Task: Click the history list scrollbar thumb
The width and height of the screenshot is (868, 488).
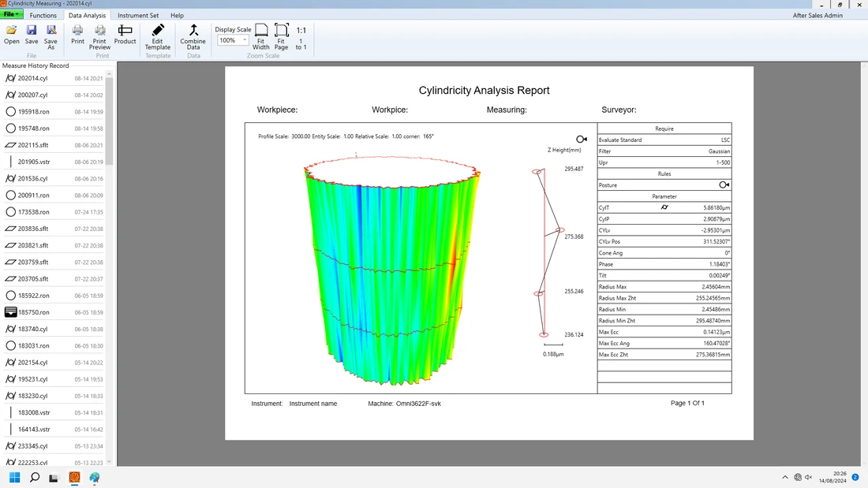Action: [x=109, y=121]
